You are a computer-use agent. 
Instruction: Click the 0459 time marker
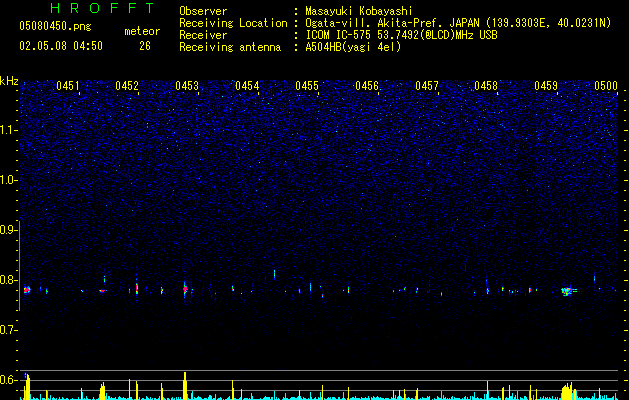click(546, 86)
